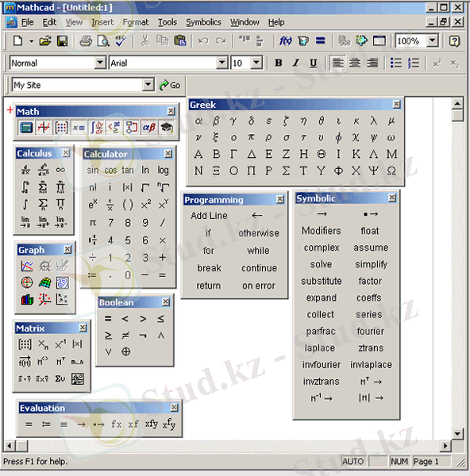470x476 pixels.
Task: Click simplify in the Symbolic palette
Action: (371, 264)
